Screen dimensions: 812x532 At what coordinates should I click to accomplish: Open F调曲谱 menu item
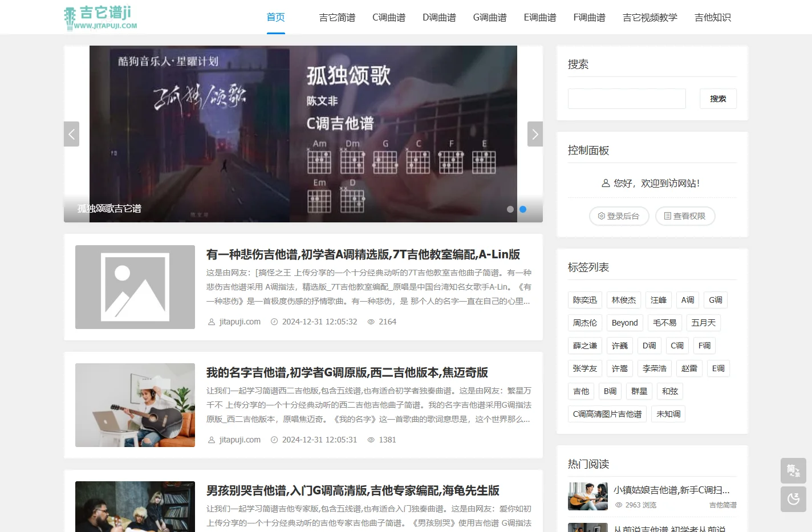click(590, 18)
